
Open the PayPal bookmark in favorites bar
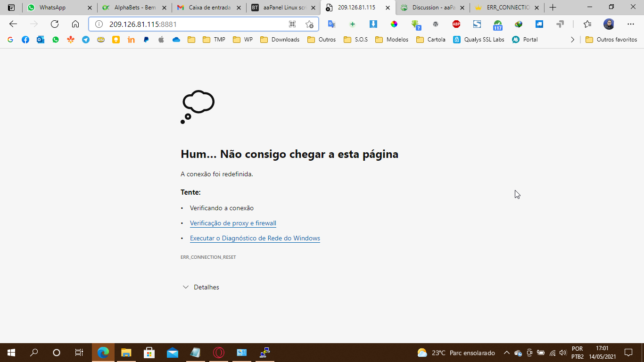tap(146, 40)
